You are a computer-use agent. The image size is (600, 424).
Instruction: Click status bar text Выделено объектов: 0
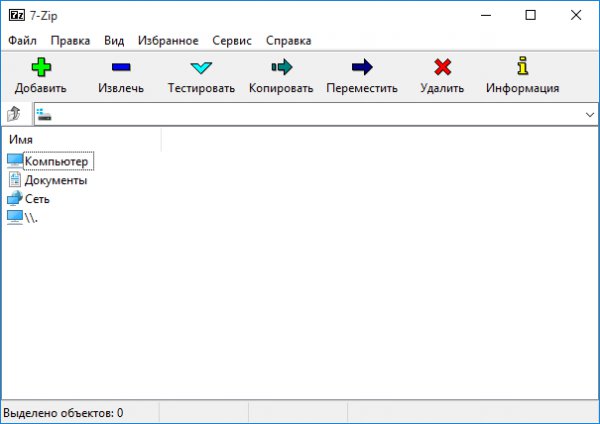[63, 413]
